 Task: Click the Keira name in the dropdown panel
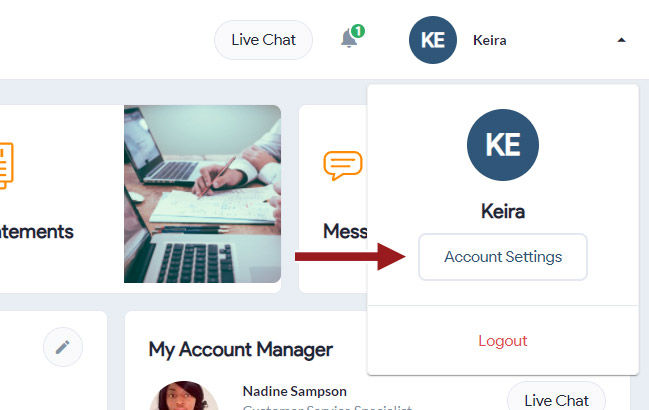pos(503,211)
